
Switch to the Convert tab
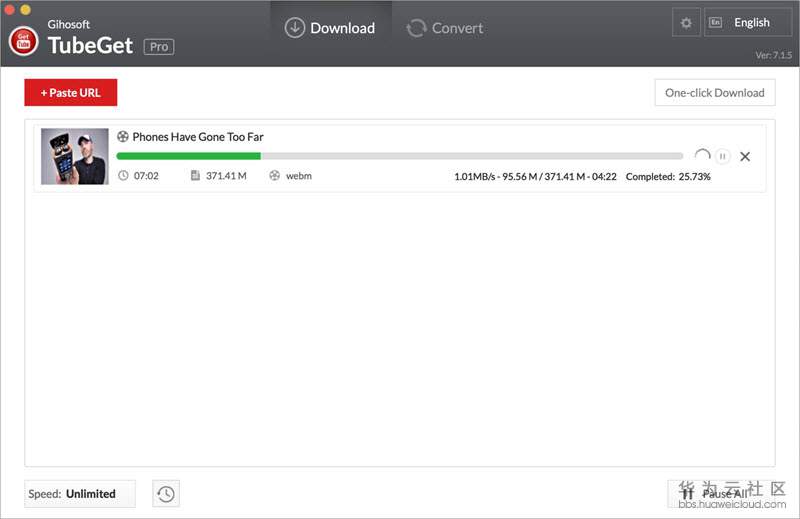(445, 28)
